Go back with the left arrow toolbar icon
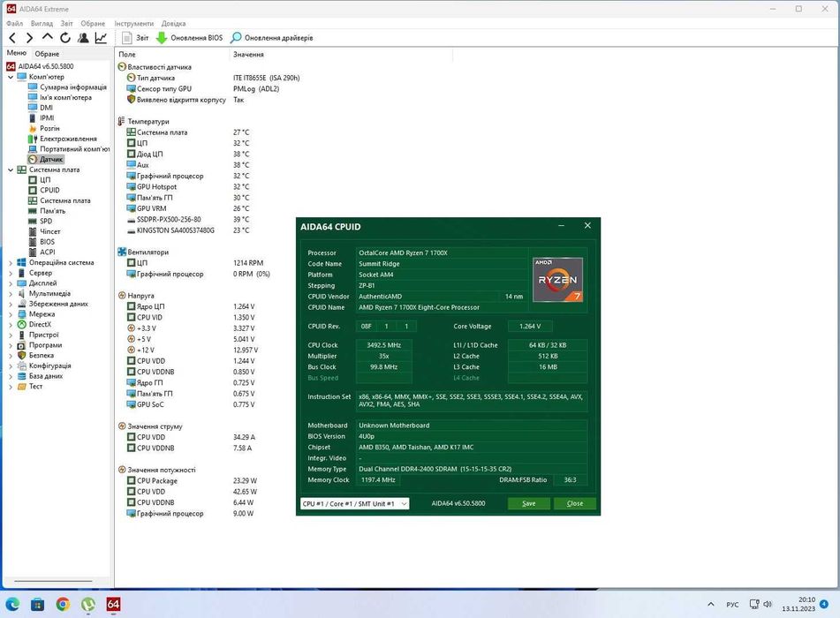The height and width of the screenshot is (618, 840). [x=12, y=38]
